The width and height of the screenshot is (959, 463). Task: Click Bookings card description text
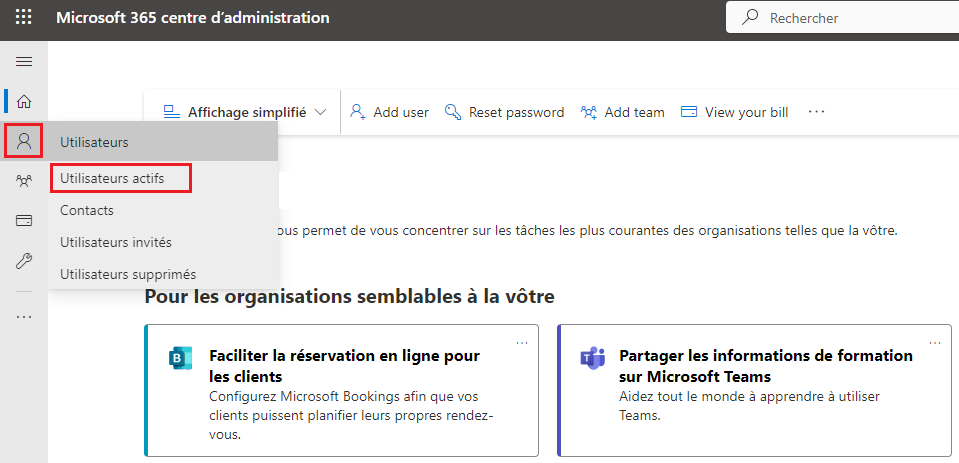(351, 415)
